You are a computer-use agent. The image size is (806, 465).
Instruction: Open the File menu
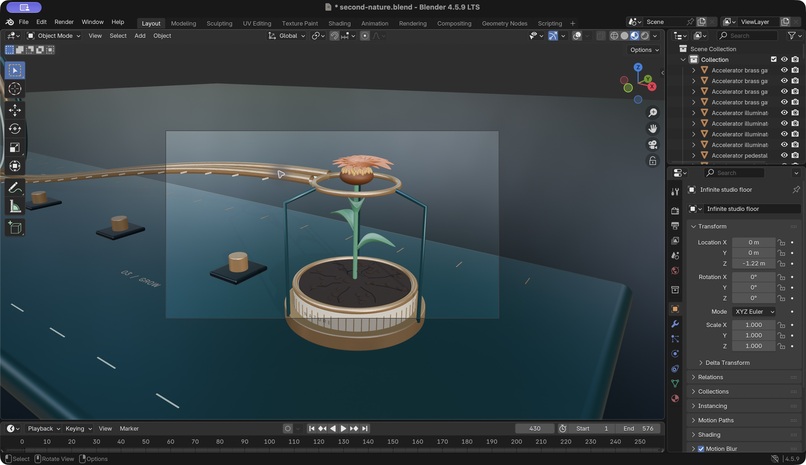click(x=24, y=22)
